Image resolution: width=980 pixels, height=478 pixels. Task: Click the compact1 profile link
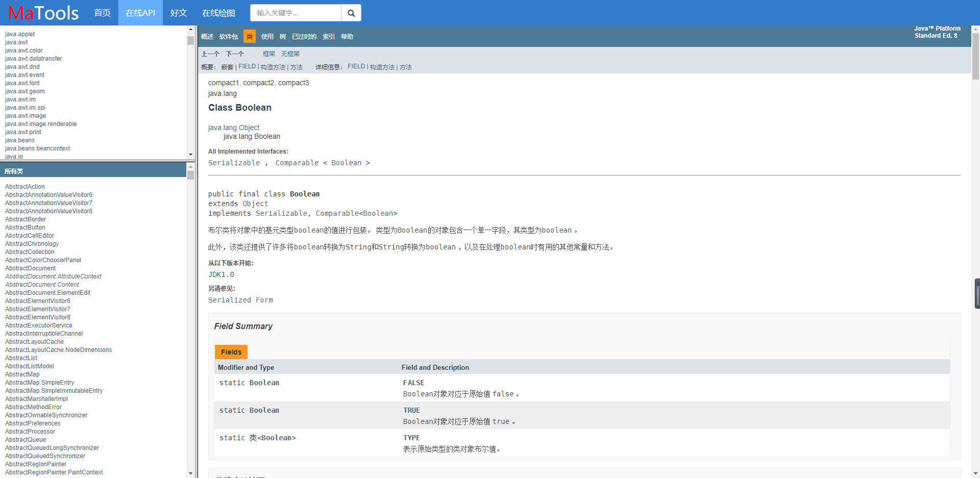(x=224, y=83)
